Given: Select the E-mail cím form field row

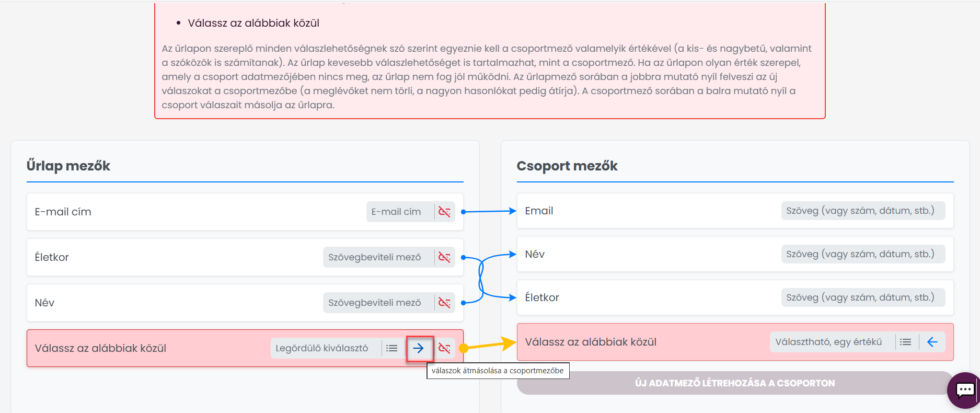Looking at the screenshot, I should click(x=245, y=212).
